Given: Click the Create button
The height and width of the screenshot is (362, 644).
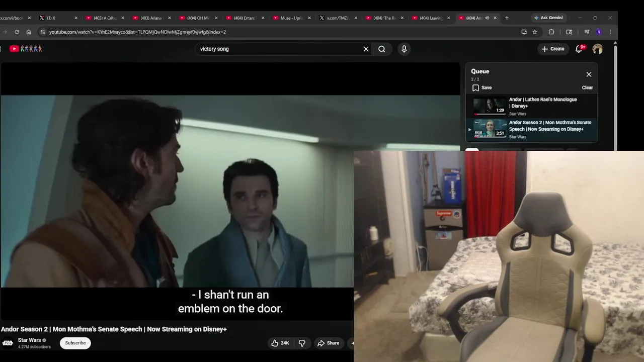Looking at the screenshot, I should [x=553, y=49].
